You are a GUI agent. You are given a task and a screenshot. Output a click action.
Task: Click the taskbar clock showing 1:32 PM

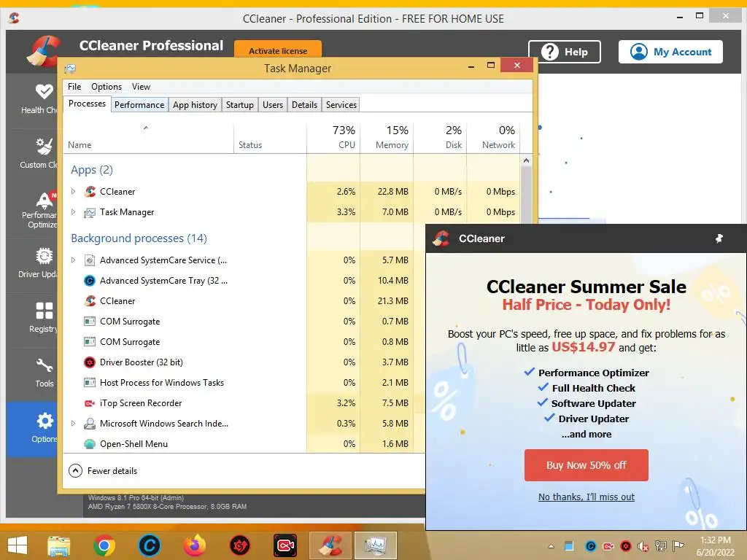(x=715, y=546)
